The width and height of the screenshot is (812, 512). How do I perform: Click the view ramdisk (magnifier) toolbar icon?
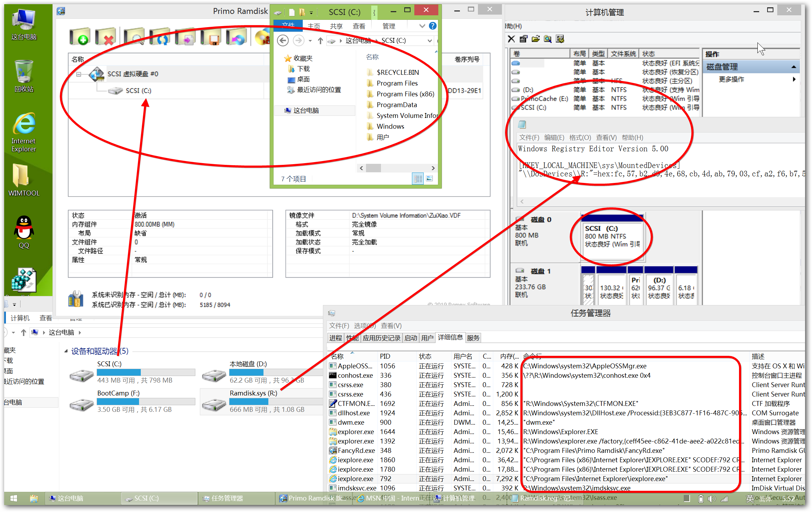(x=134, y=37)
